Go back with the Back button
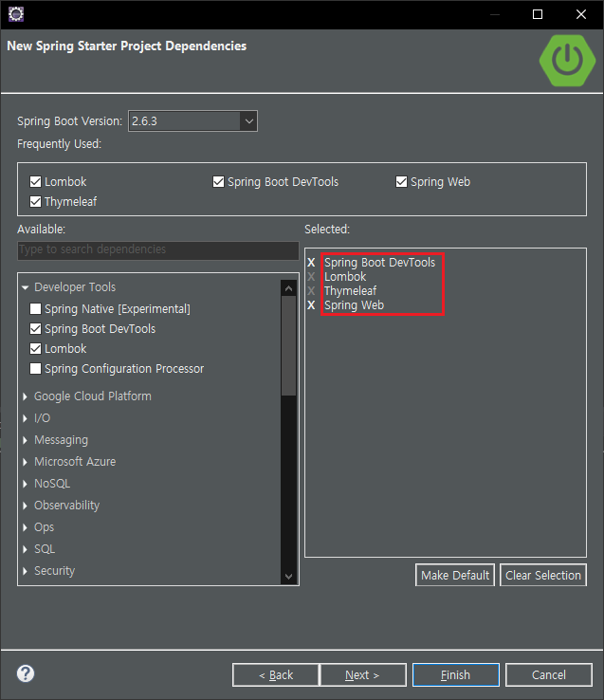Image resolution: width=604 pixels, height=700 pixels. tap(276, 674)
